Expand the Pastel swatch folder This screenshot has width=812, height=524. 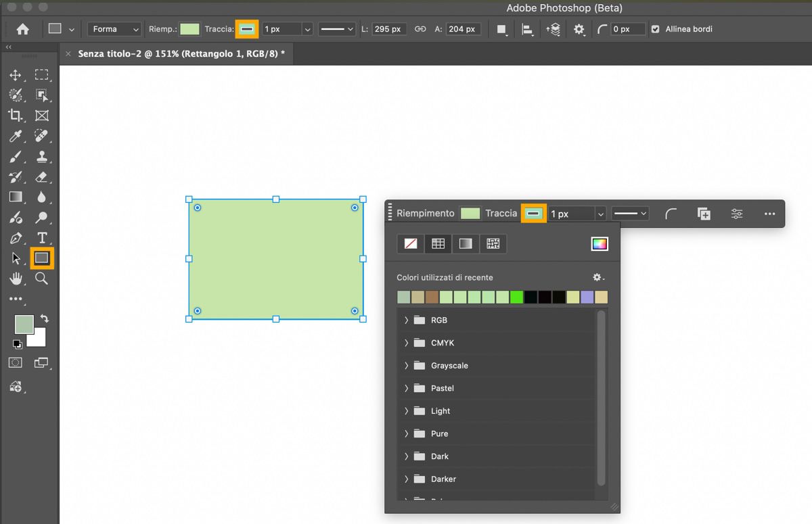(406, 388)
